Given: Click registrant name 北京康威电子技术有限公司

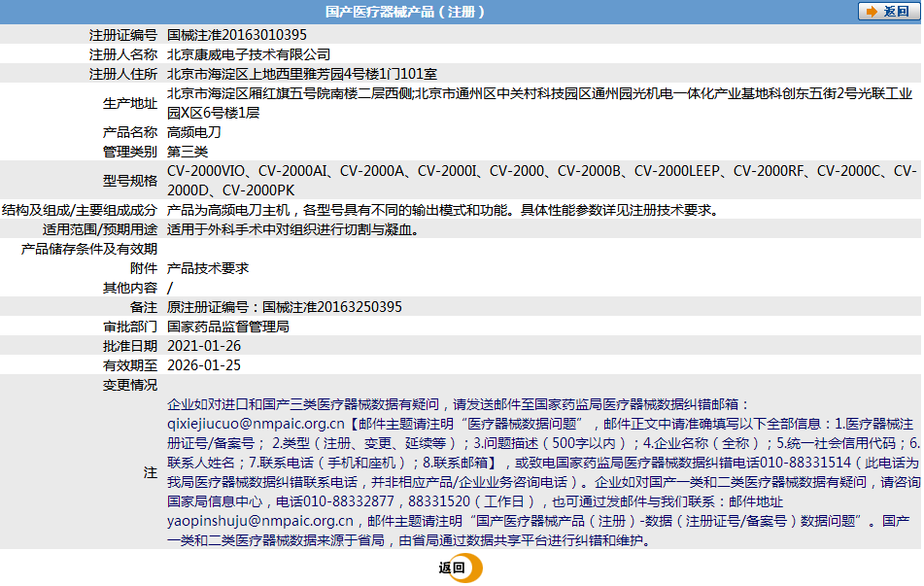Looking at the screenshot, I should (x=249, y=54).
